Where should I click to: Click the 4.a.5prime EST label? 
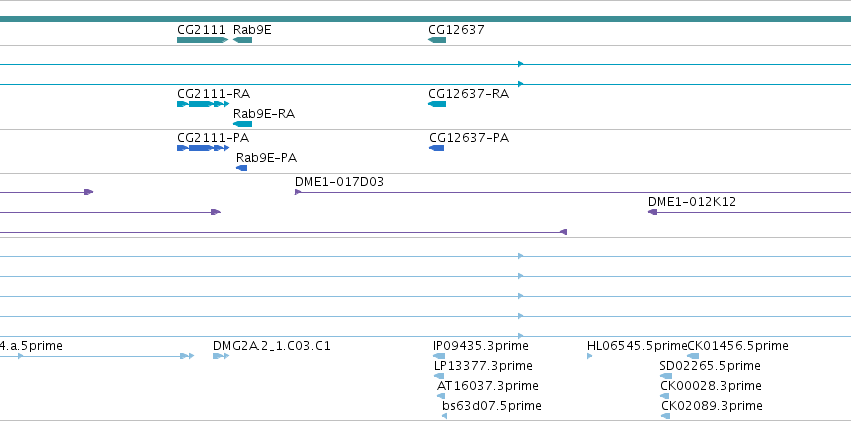[x=31, y=346]
